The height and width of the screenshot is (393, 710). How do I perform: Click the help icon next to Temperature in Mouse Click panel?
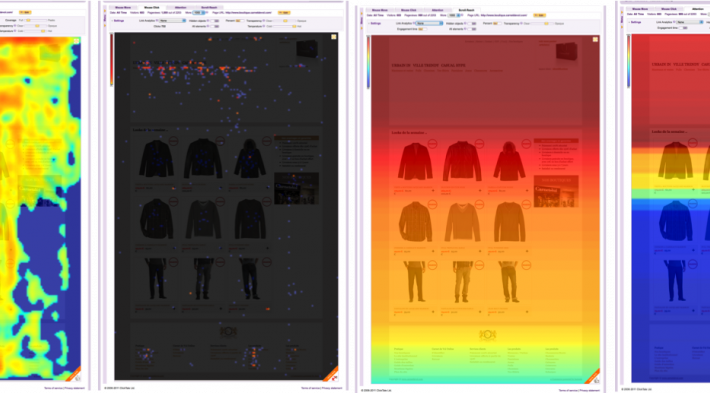(264, 26)
